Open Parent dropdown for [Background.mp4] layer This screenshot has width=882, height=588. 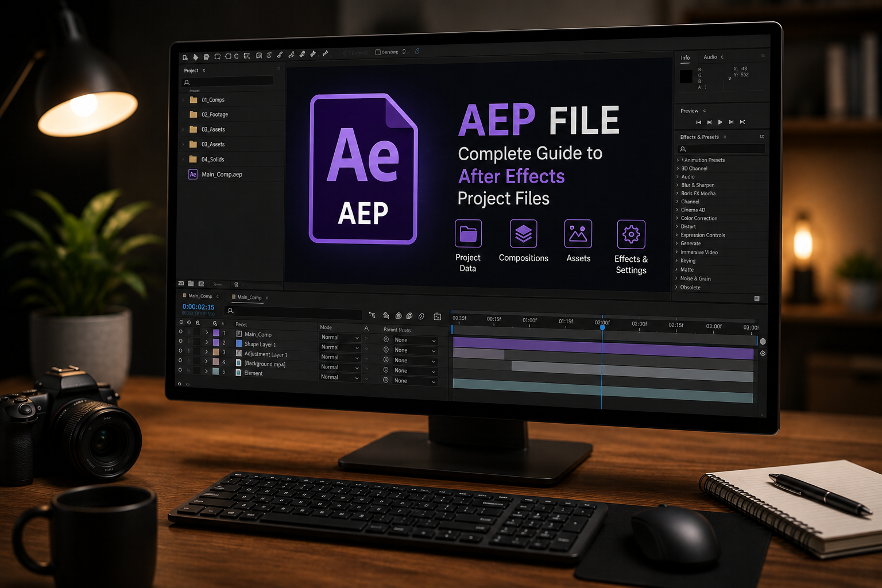point(415,370)
